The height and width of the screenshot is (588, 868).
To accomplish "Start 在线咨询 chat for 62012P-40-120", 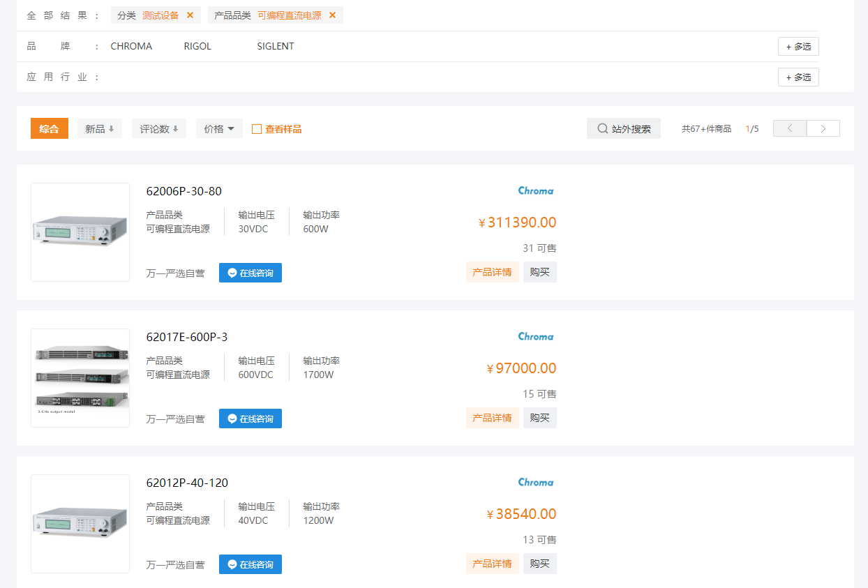I will click(x=250, y=564).
